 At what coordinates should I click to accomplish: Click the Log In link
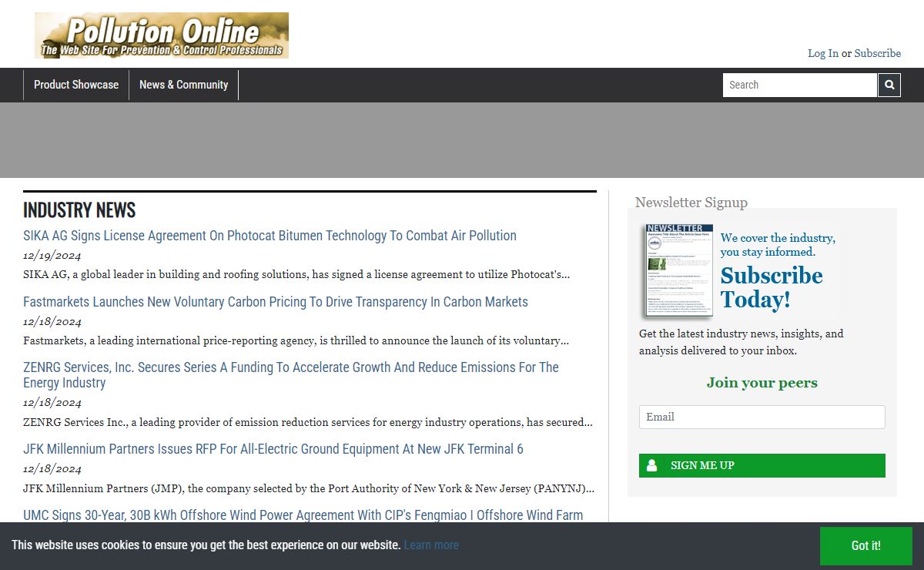(823, 53)
